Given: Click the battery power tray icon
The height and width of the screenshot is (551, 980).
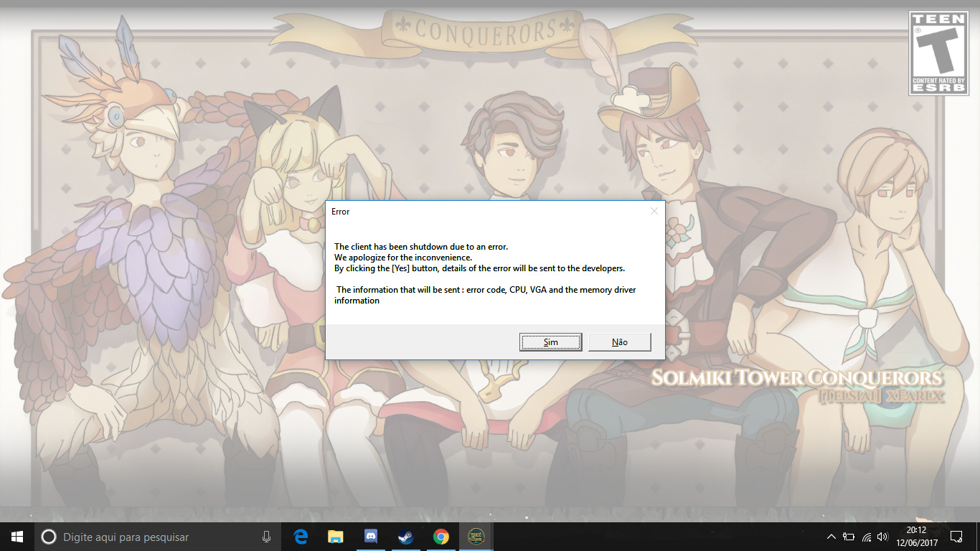Looking at the screenshot, I should click(849, 537).
